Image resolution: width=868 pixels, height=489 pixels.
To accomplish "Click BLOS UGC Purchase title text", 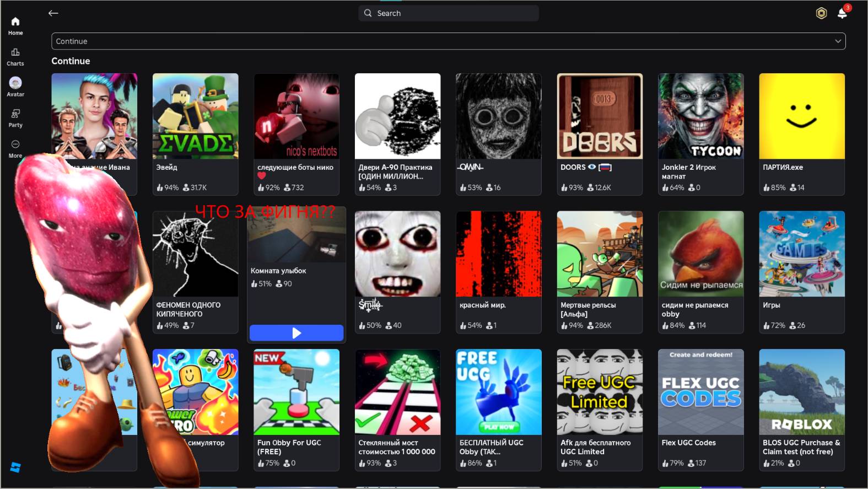I will [x=801, y=447].
